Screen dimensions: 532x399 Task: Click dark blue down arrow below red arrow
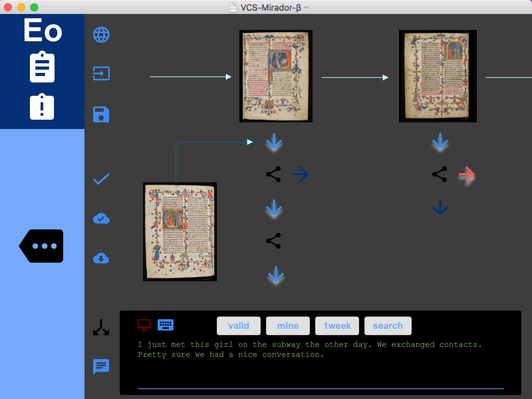pos(440,207)
